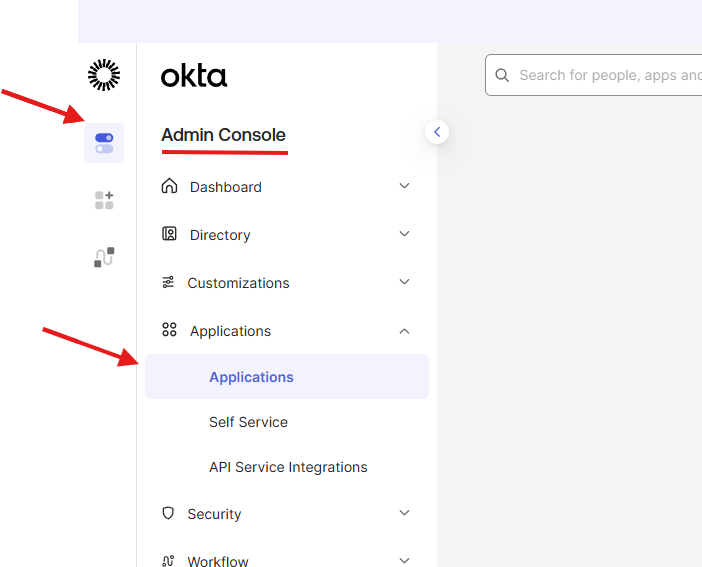Select the Applications submenu item
Image resolution: width=702 pixels, height=567 pixels.
pos(251,377)
